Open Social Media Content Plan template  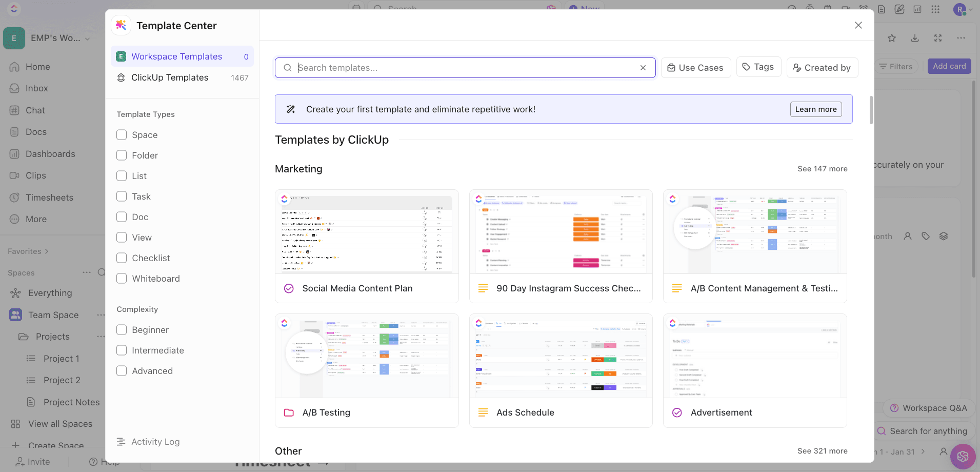click(x=367, y=246)
